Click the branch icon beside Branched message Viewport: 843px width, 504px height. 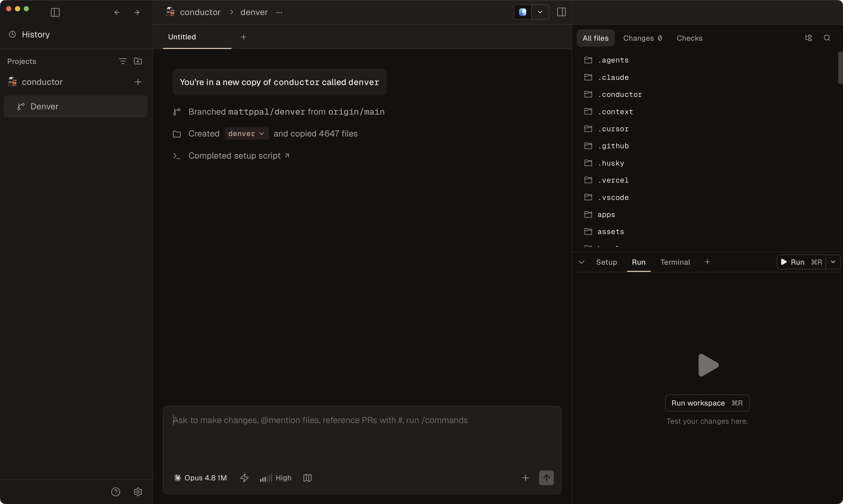[176, 112]
